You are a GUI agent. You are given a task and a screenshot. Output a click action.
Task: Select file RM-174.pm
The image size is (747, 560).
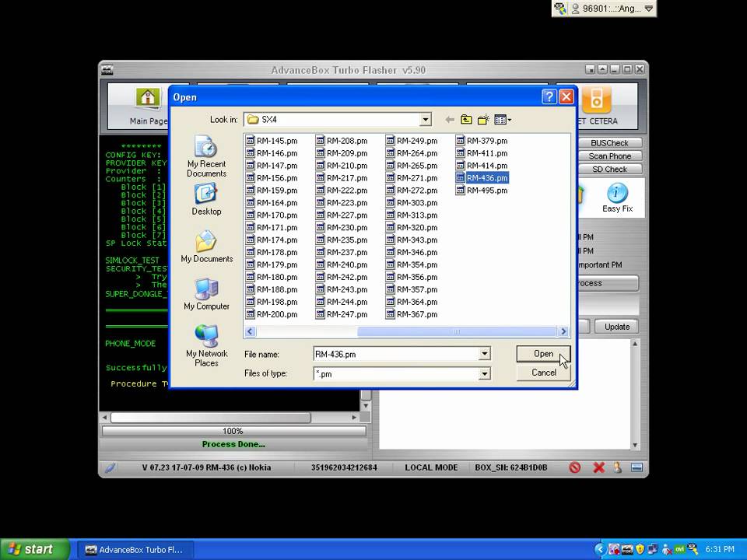pyautogui.click(x=272, y=240)
